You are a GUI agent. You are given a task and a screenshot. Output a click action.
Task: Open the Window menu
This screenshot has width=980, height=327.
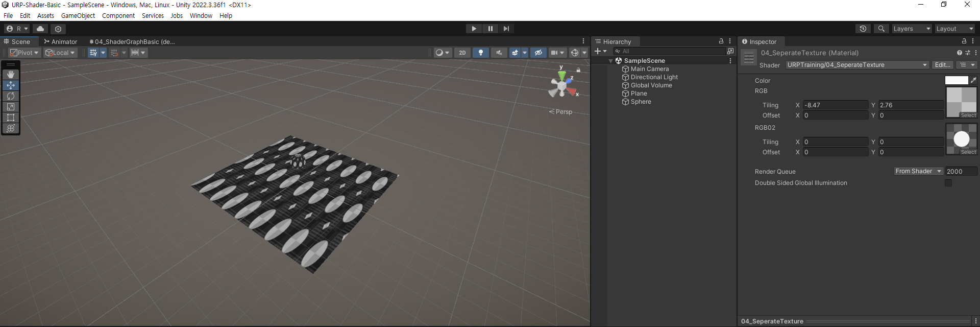coord(201,16)
